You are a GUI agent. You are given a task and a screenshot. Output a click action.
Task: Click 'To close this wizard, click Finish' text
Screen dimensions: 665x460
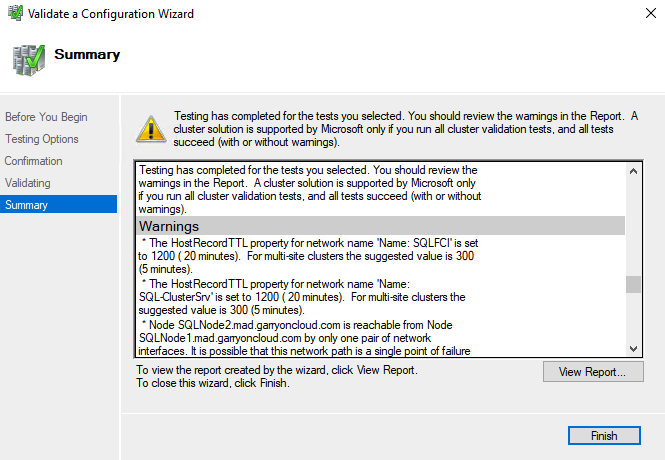(213, 383)
